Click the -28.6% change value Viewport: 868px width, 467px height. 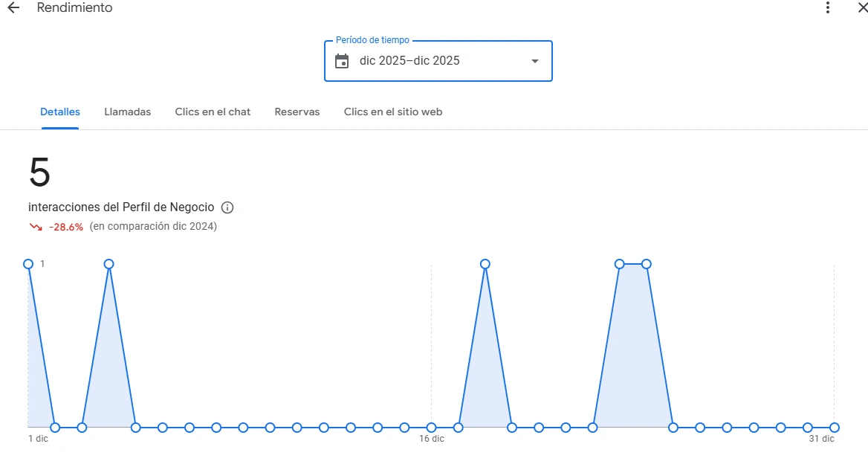66,227
